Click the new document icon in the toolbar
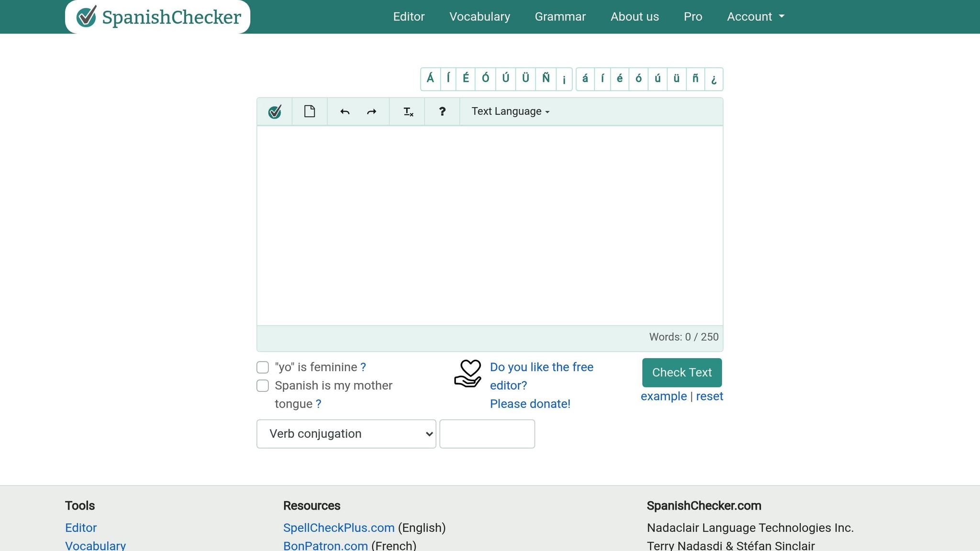The width and height of the screenshot is (980, 551). tap(310, 111)
